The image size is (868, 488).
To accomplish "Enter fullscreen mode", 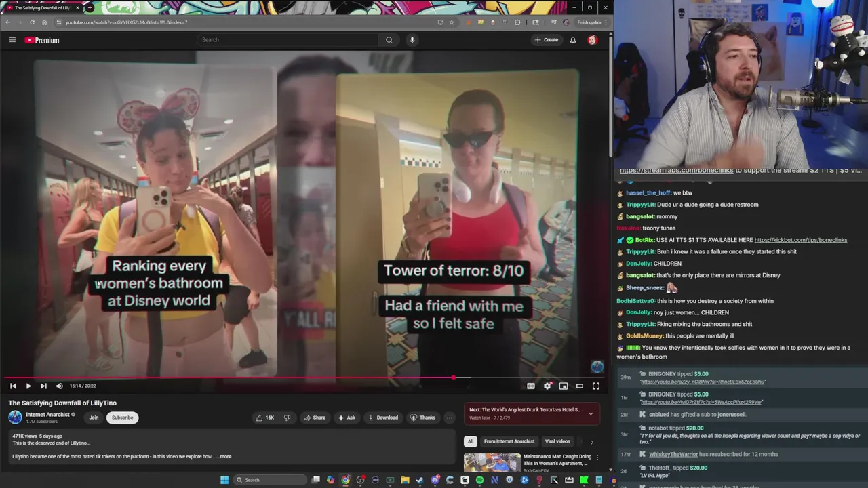I will 596,386.
